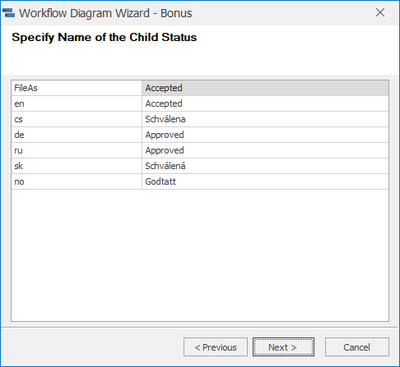Select the de translation cell Approved

(265, 135)
